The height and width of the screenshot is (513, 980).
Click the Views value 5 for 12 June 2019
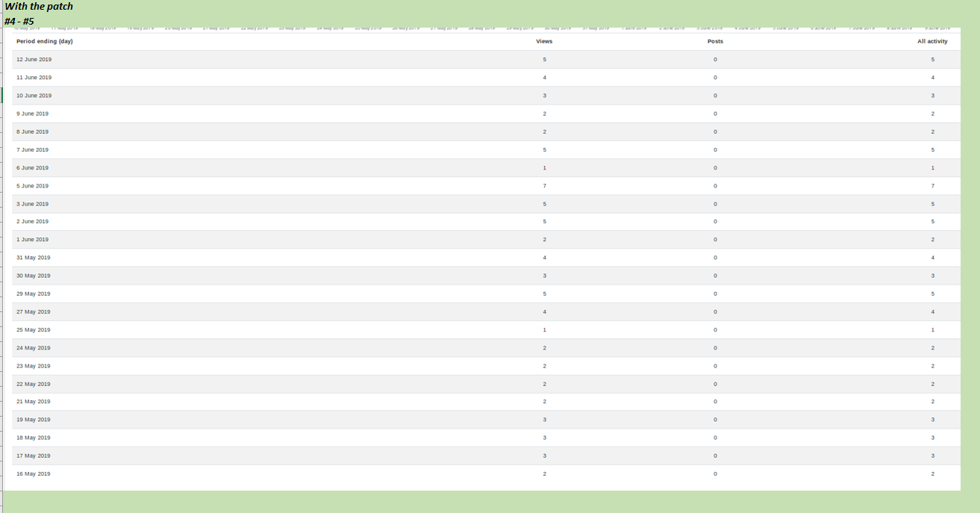(545, 59)
